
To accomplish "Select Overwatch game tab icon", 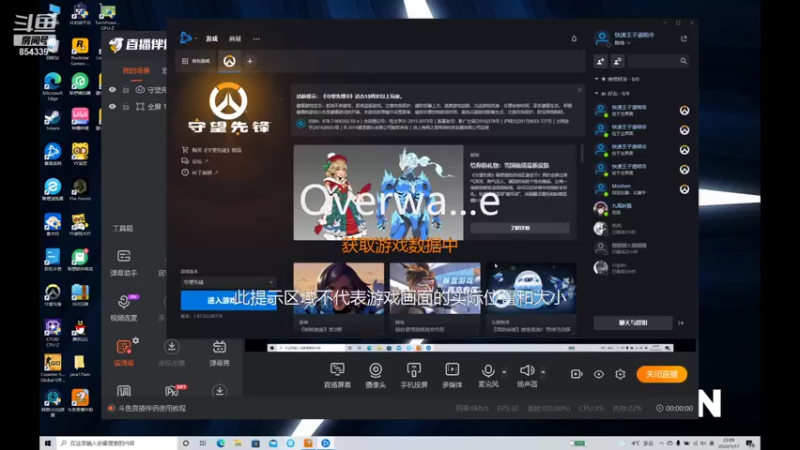I will 229,61.
